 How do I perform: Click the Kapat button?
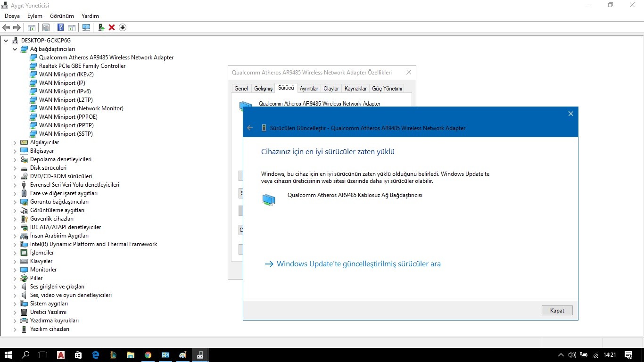[557, 311]
